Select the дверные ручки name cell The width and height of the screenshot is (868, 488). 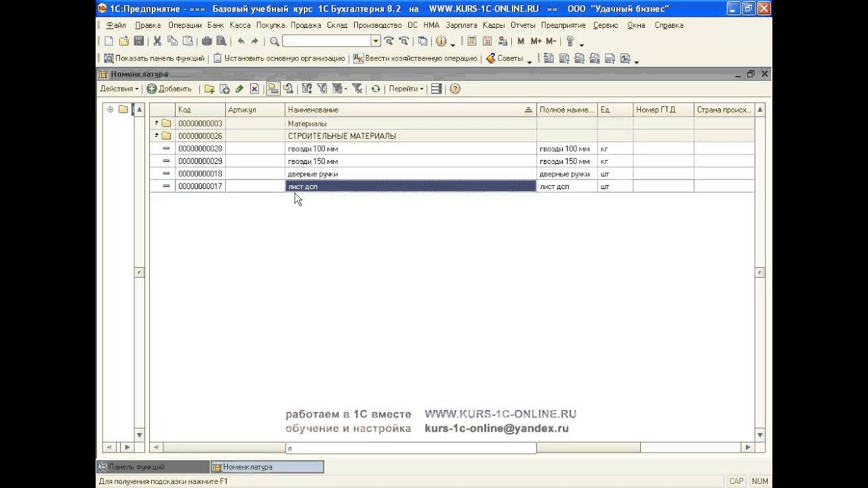[x=410, y=174]
